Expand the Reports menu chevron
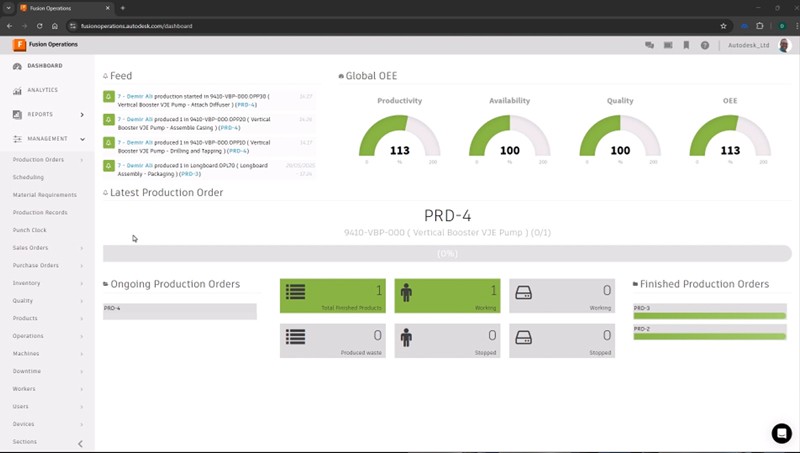Screen dimensions: 800x453 click(82, 115)
